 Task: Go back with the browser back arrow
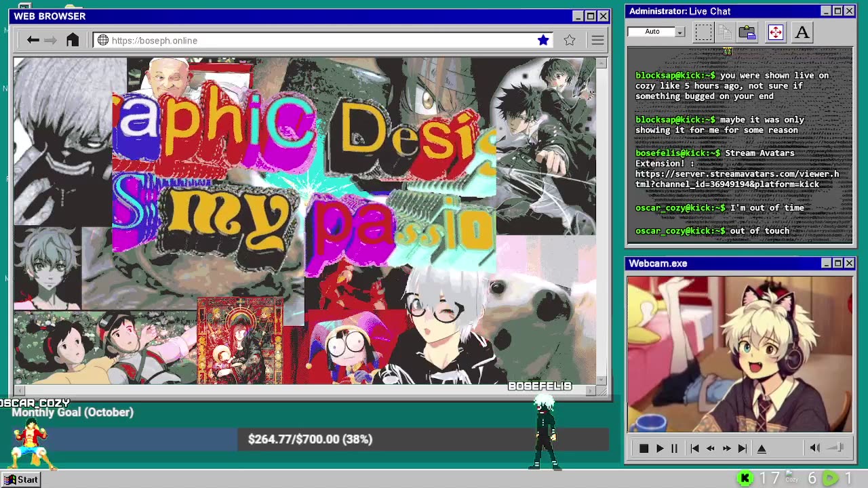pos(33,41)
